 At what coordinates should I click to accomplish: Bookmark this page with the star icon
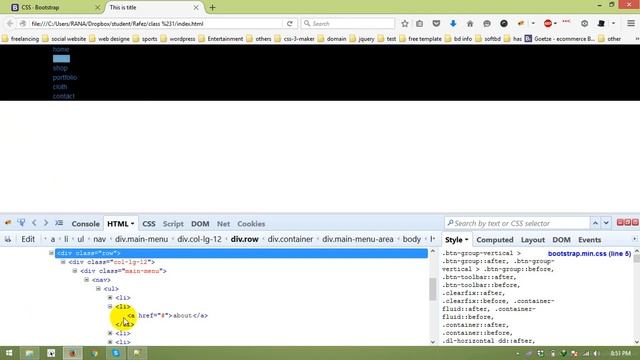click(x=404, y=24)
